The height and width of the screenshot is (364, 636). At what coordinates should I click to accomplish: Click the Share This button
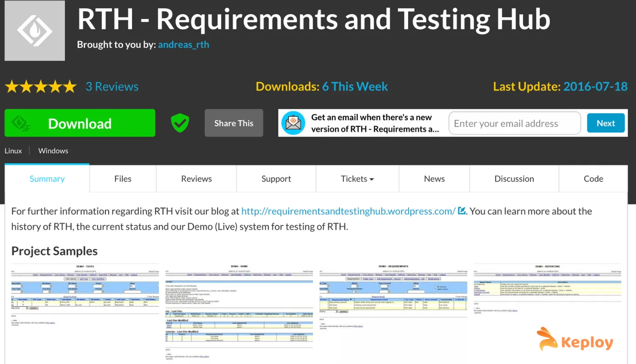tap(234, 123)
